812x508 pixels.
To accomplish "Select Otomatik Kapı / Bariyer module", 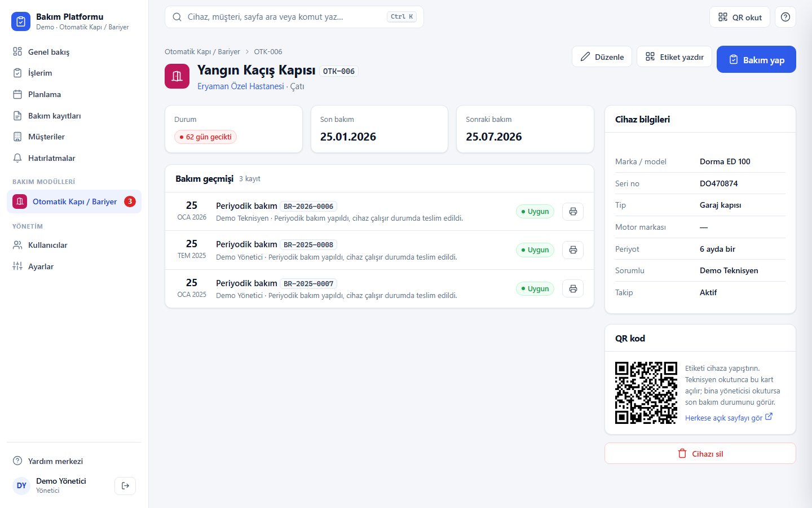I will pyautogui.click(x=74, y=202).
